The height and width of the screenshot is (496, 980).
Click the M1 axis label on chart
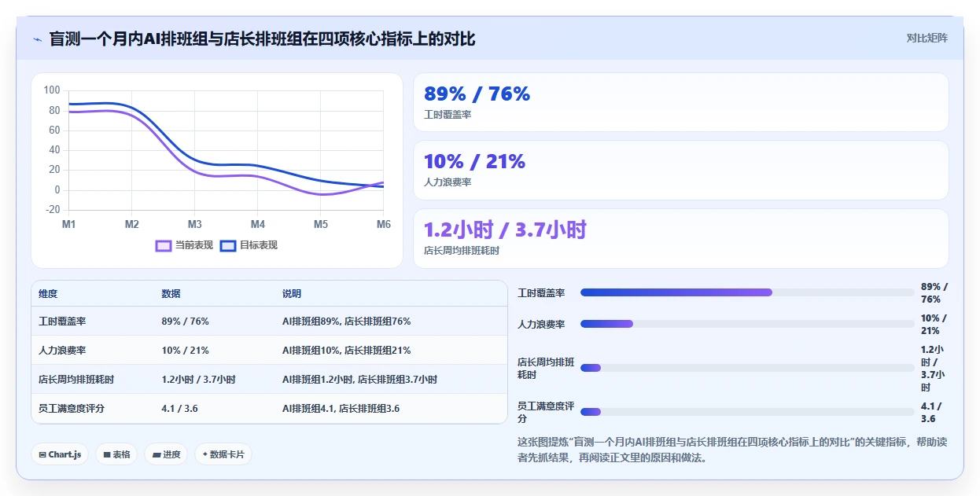[69, 225]
